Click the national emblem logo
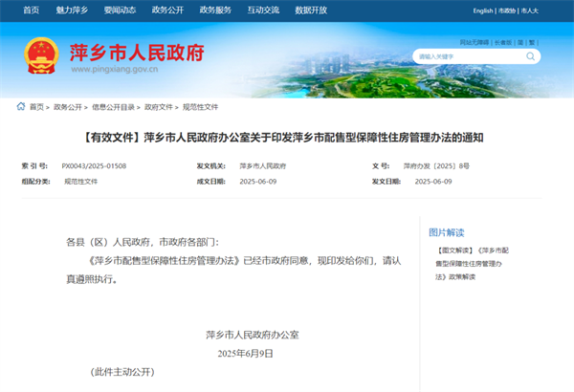The height and width of the screenshot is (392, 574). tap(40, 57)
